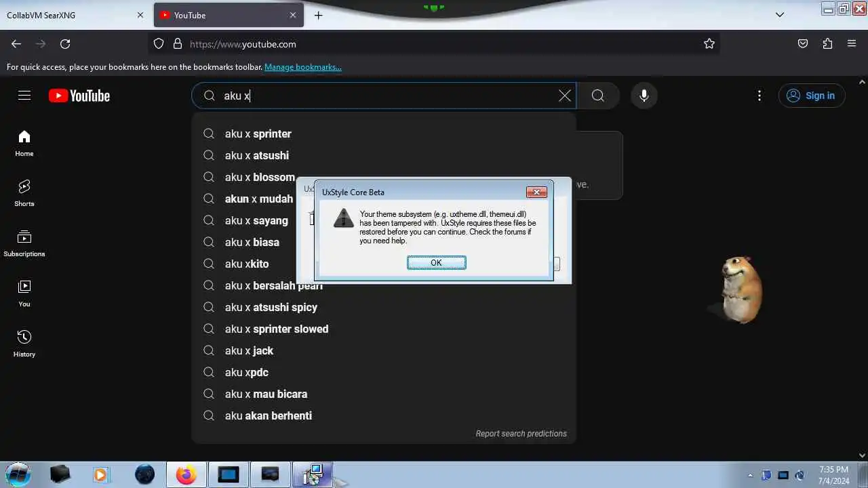Open a new tab with plus
The height and width of the screenshot is (488, 868).
click(318, 15)
